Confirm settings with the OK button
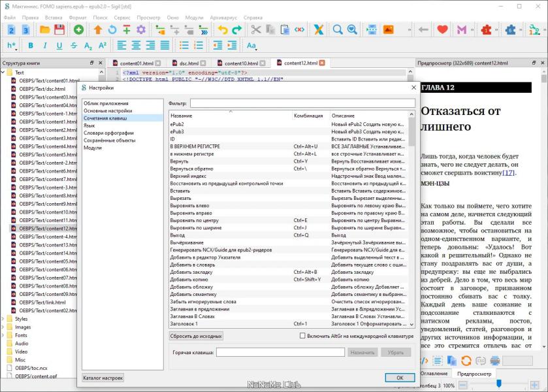 point(400,378)
